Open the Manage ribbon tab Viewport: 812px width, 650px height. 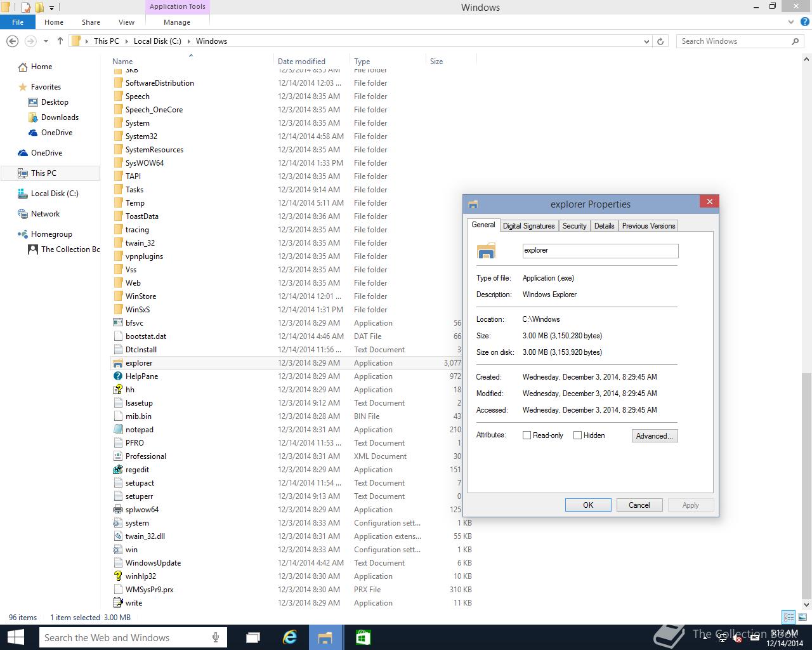click(x=177, y=22)
